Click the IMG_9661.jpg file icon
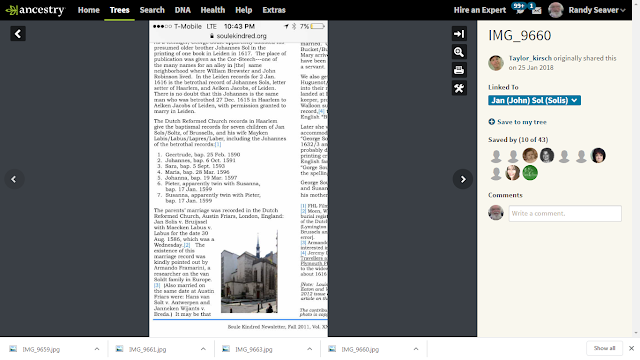 click(120, 349)
